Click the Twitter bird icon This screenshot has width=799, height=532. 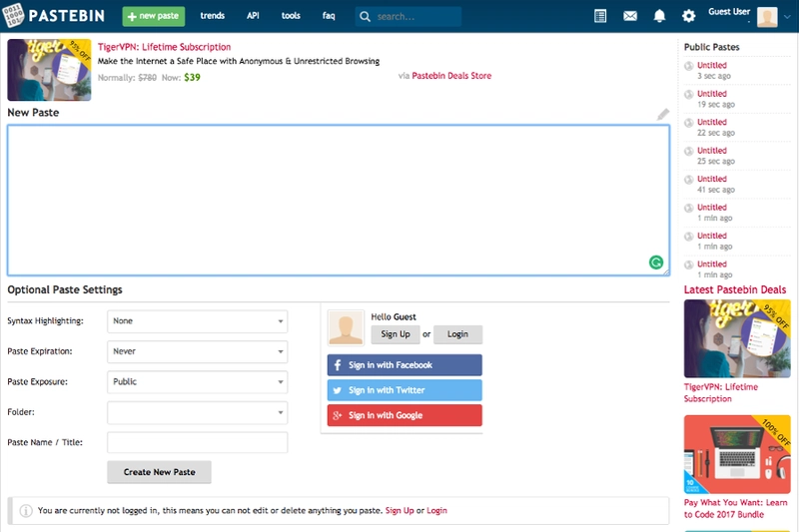click(x=338, y=390)
